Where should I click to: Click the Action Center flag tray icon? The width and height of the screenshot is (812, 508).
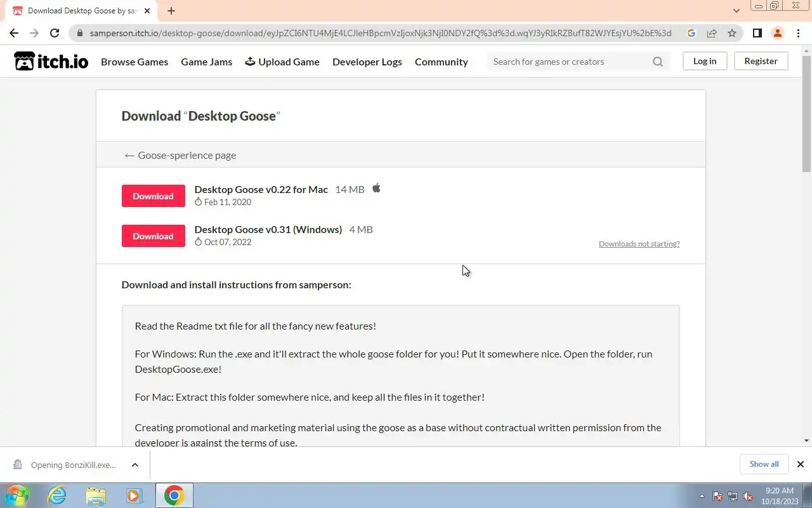[717, 496]
